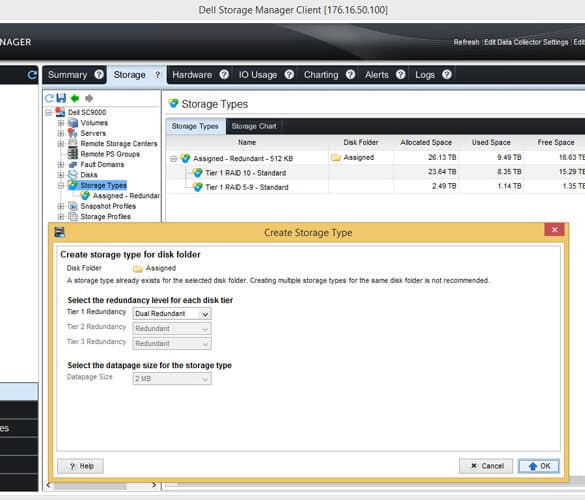Collapse the Dell SC9000 tree node

click(x=49, y=112)
